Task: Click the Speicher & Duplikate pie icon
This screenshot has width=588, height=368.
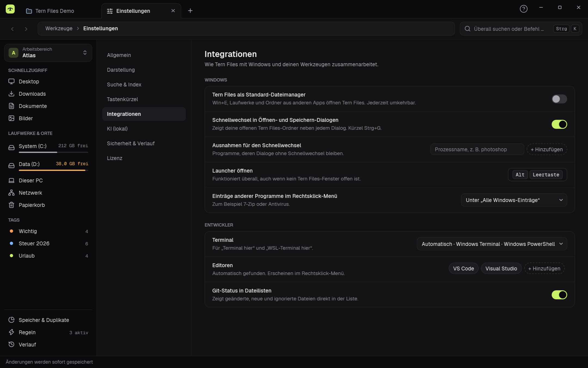Action: coord(11,320)
